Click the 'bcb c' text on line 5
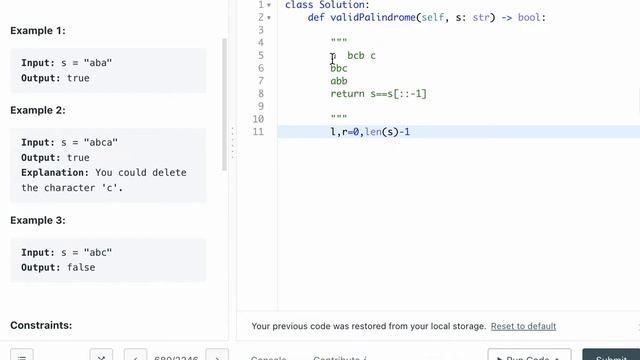The image size is (640, 360). coord(361,56)
